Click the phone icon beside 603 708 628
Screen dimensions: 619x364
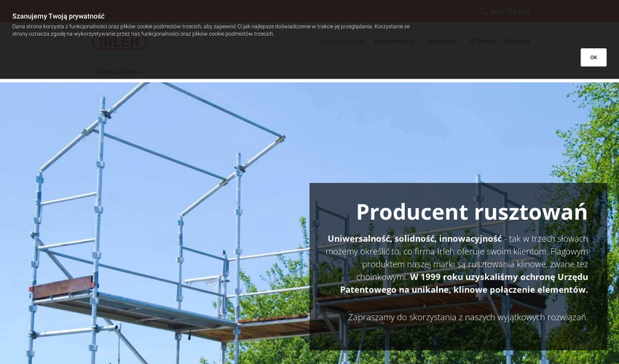pos(484,12)
